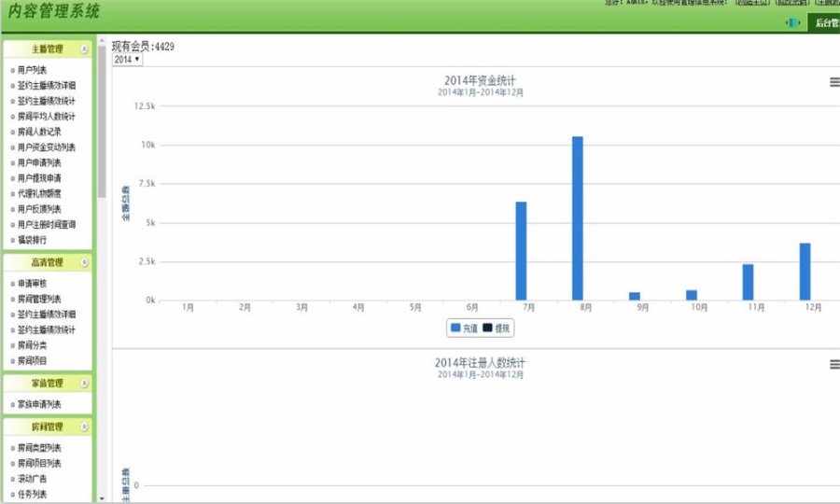Click the blue sidebar toggle icon in header

click(x=792, y=22)
